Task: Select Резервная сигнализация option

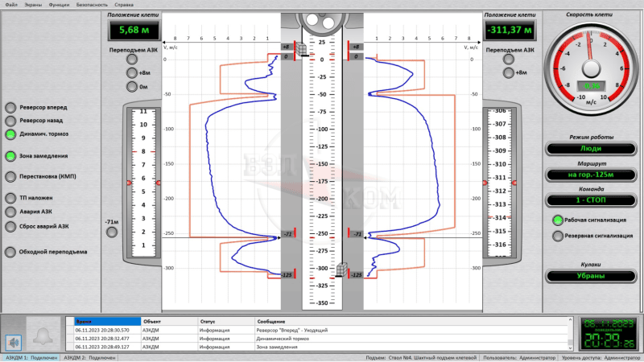Action: (557, 236)
